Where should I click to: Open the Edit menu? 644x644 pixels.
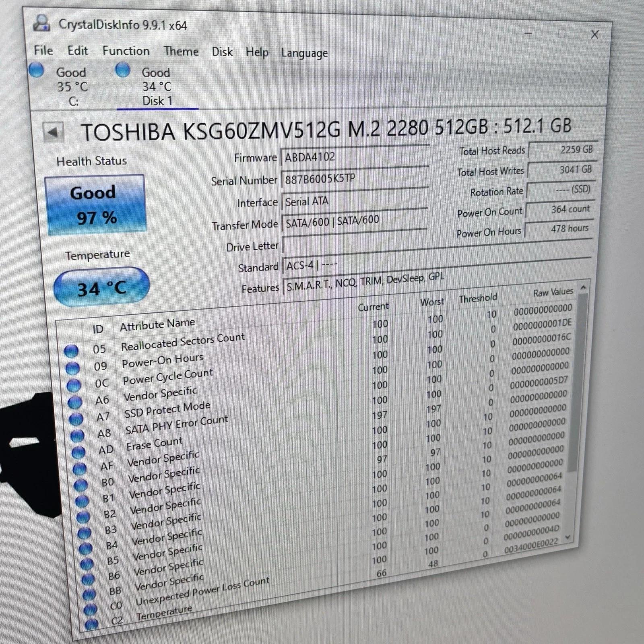(x=77, y=51)
